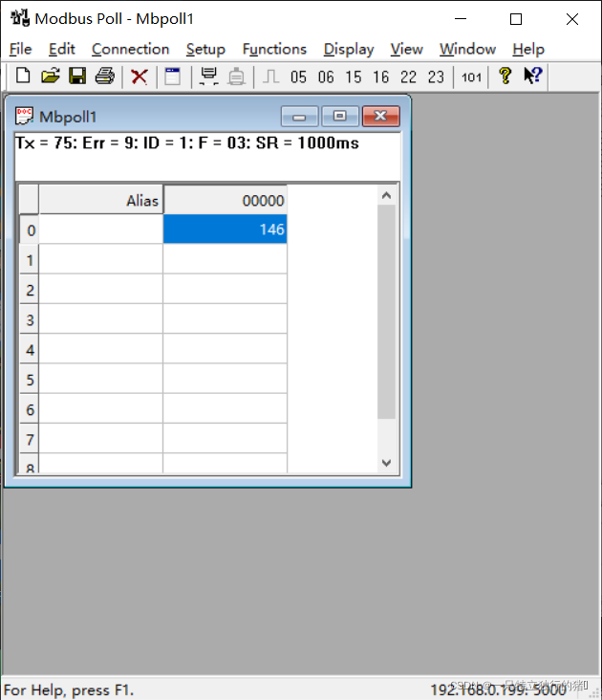Image resolution: width=602 pixels, height=700 pixels.
Task: Print using the printer icon
Action: coord(105,77)
